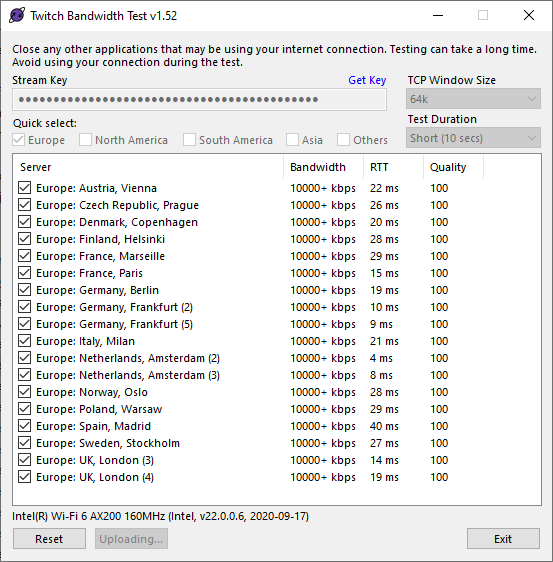Click the Intel Wi-Fi 6 AX200 adapter text
Viewport: 553px width, 562px height.
tap(161, 516)
